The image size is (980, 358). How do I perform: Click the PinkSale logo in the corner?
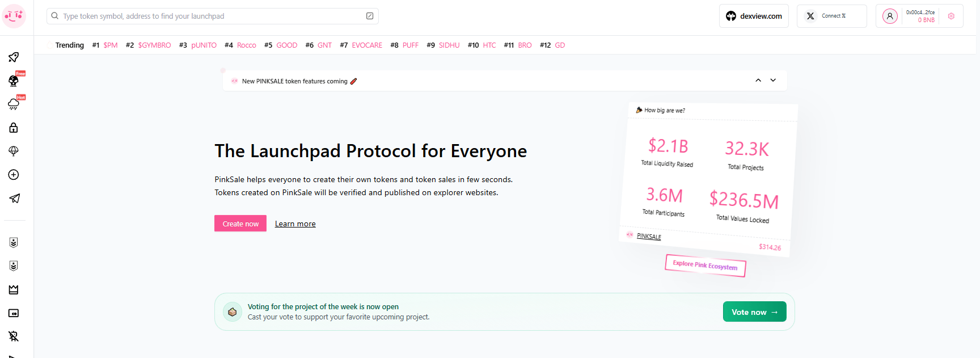coord(14,16)
